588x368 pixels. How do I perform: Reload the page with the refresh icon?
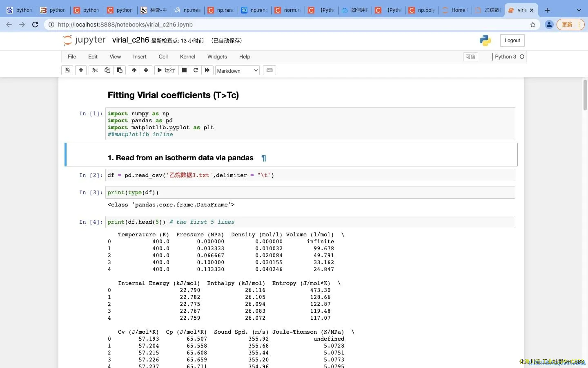point(35,25)
